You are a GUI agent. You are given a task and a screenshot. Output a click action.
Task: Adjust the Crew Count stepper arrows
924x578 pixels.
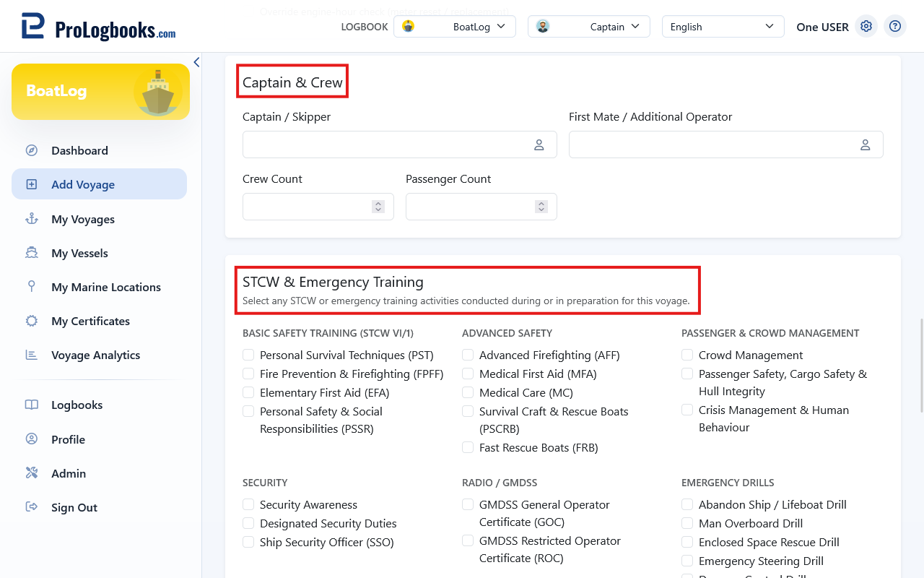378,207
